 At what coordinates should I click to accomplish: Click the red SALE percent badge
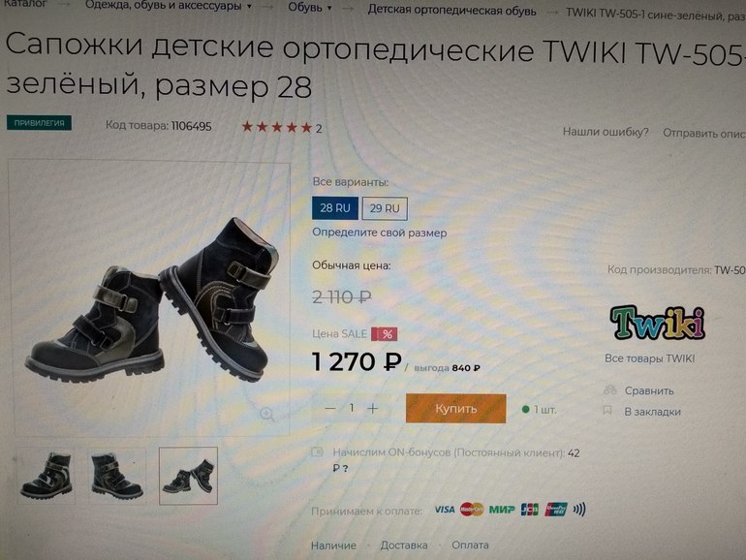coord(385,334)
